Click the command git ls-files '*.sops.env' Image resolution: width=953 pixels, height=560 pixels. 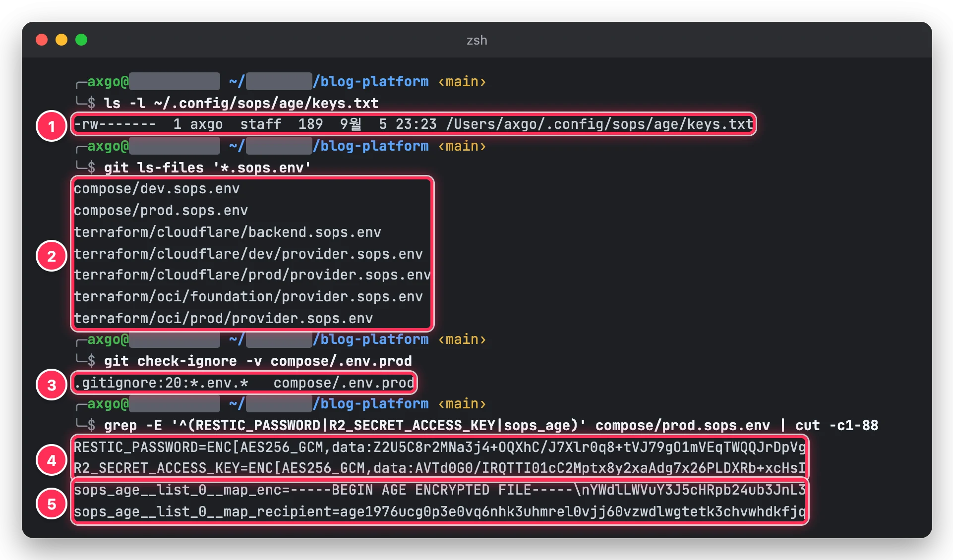point(207,168)
